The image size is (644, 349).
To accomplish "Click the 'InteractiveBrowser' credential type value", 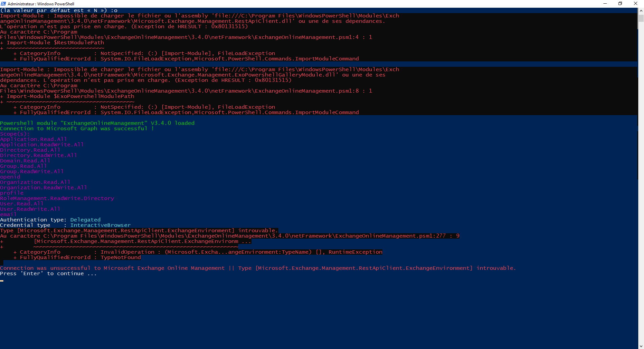I will pos(101,225).
